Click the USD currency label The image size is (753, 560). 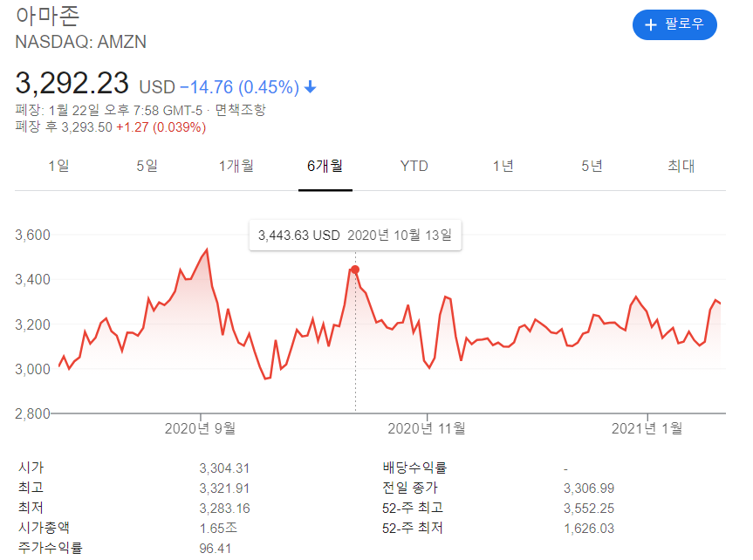coord(157,87)
